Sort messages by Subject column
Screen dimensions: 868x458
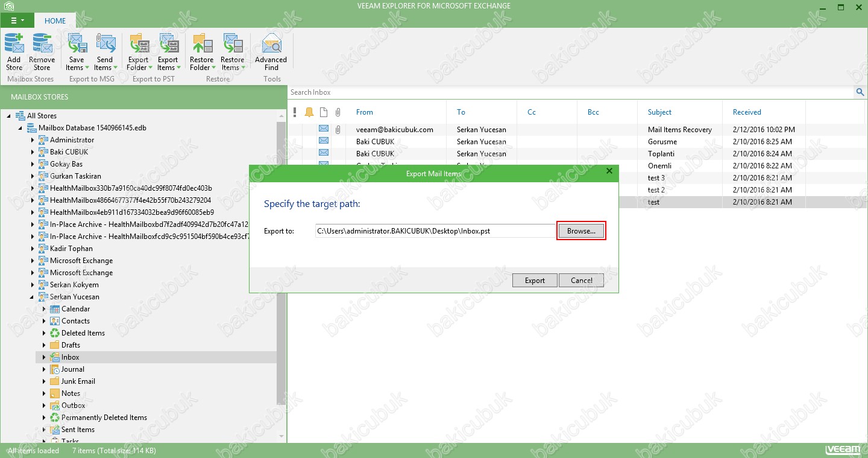(x=660, y=112)
